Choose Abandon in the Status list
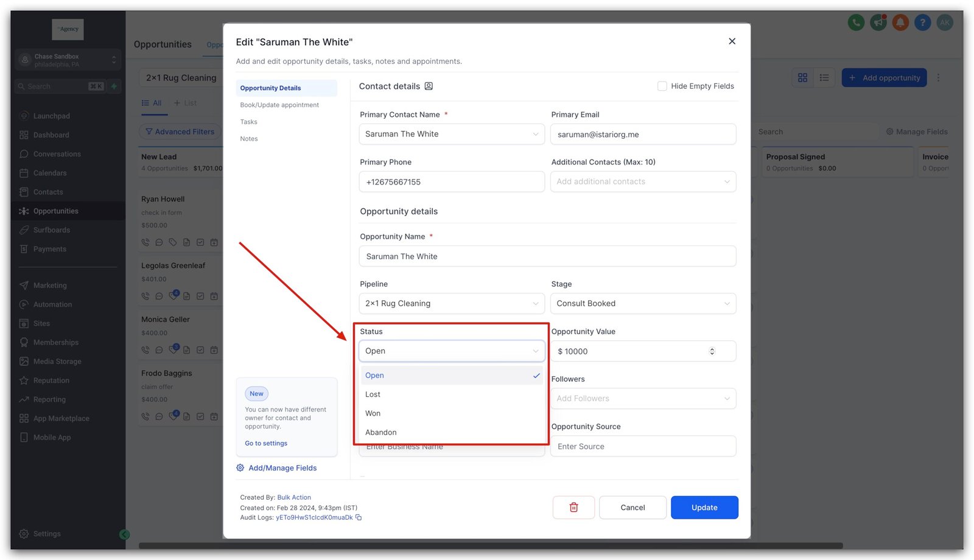This screenshot has width=974, height=560. coord(381,432)
